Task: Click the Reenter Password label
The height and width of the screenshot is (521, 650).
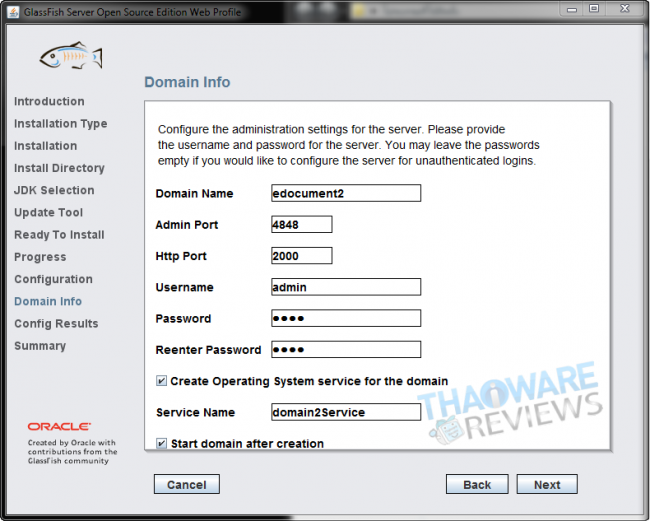Action: point(208,350)
